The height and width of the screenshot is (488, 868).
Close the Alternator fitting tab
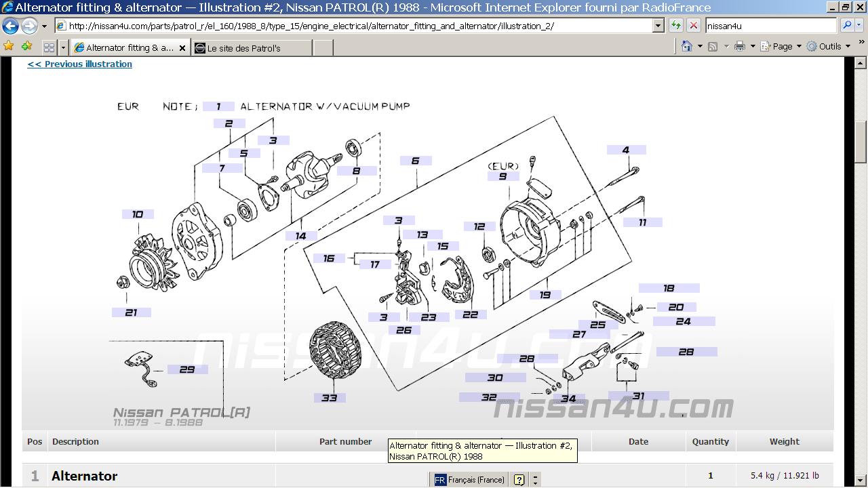(182, 48)
